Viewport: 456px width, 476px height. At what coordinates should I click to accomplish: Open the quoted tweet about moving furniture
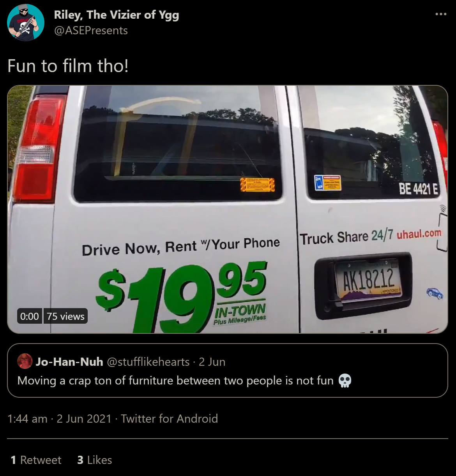coord(228,370)
